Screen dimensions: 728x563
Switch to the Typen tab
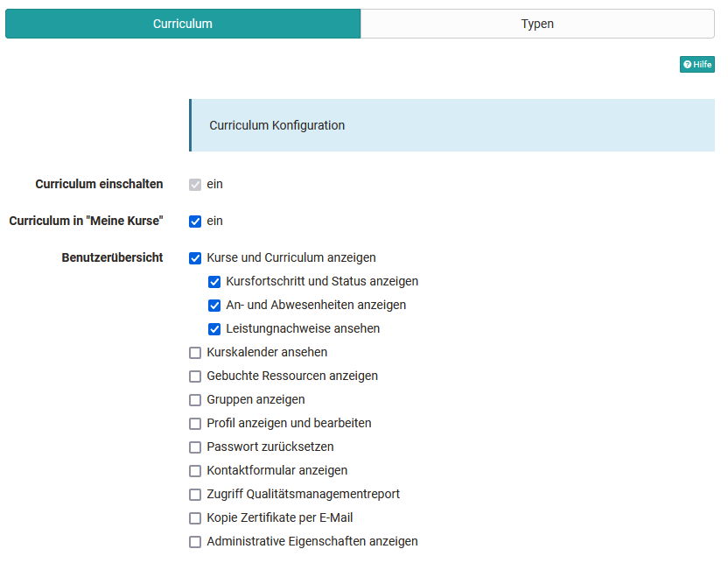click(x=537, y=24)
